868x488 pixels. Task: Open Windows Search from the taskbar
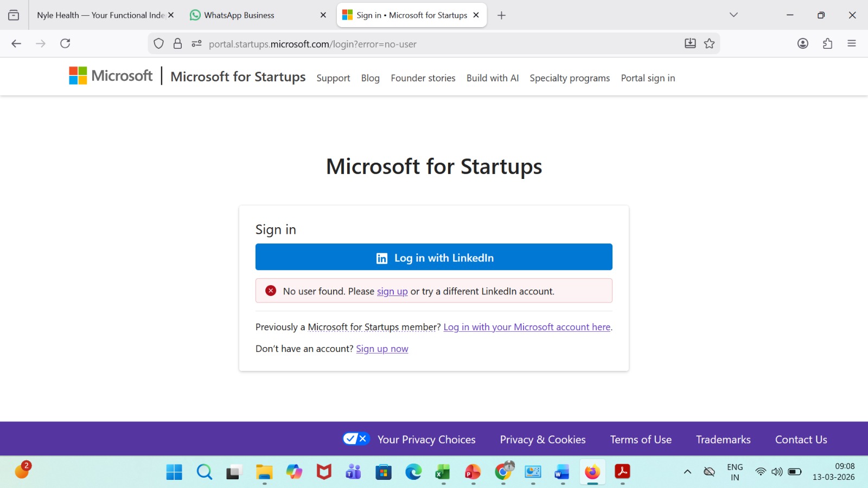click(x=204, y=472)
